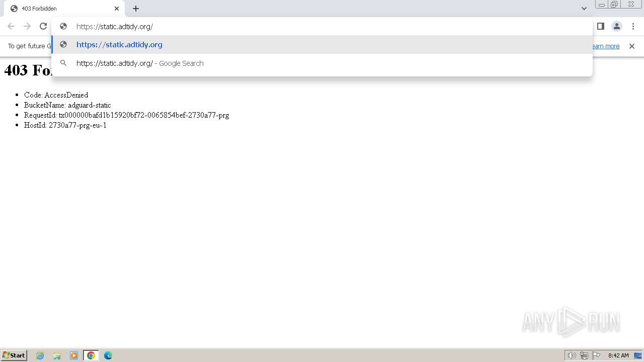644x362 pixels.
Task: Select the 'Code: AccessDenied' text line
Action: click(56, 95)
